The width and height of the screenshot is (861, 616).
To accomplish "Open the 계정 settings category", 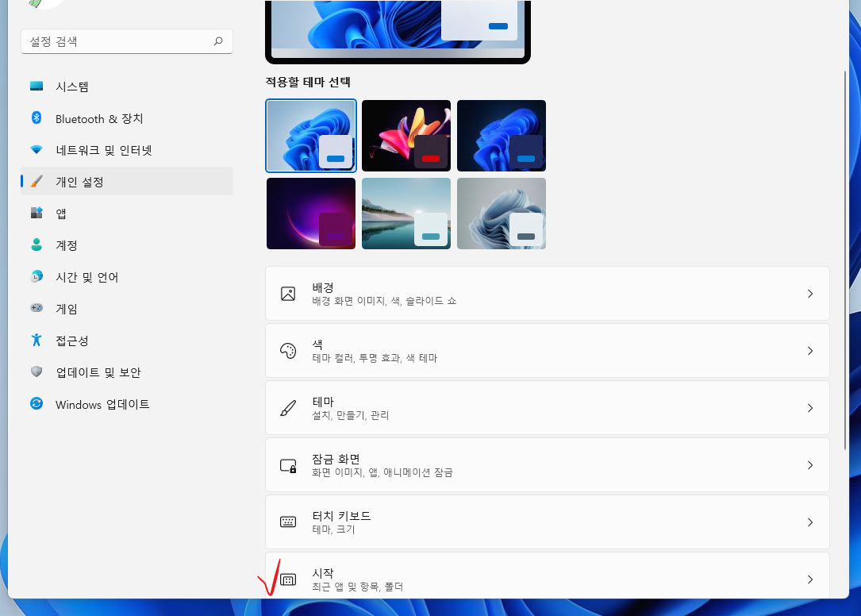I will coord(127,245).
